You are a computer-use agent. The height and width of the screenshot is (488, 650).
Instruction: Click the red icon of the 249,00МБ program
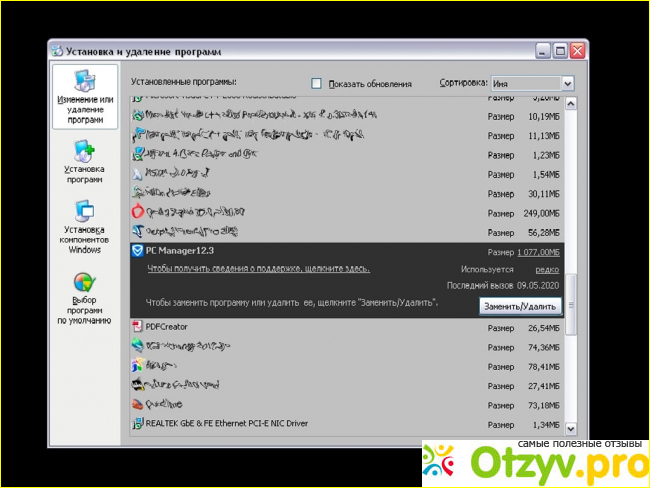click(138, 213)
